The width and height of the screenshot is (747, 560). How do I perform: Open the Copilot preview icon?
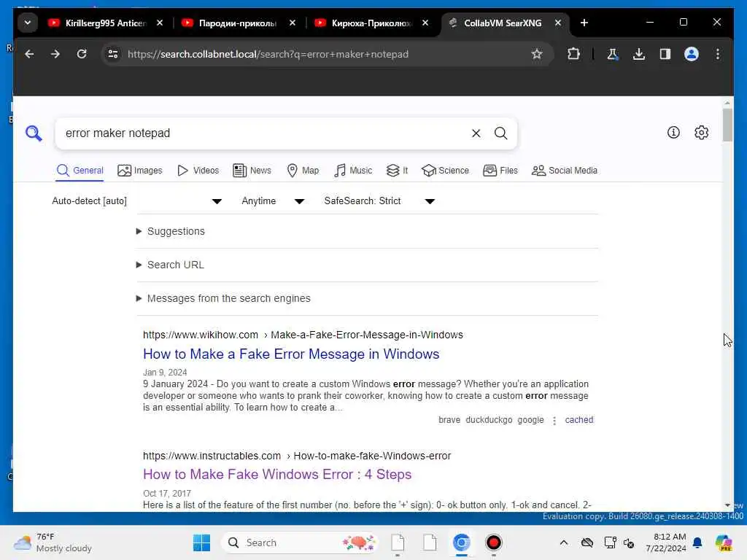724,542
